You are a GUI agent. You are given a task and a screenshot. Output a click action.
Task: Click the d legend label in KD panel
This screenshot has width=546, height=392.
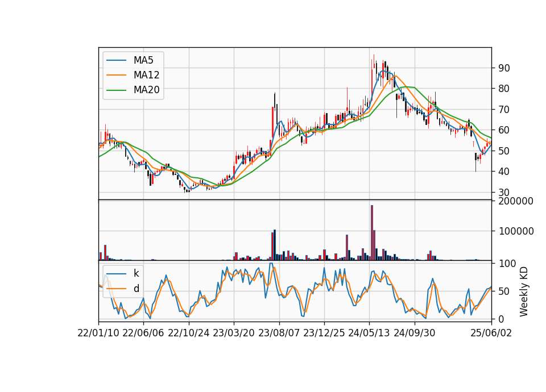pyautogui.click(x=136, y=289)
